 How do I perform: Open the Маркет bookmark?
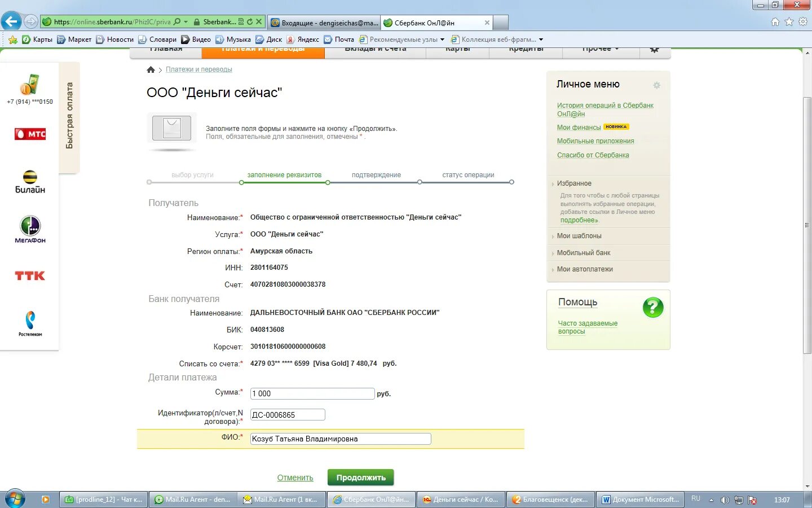(74, 40)
